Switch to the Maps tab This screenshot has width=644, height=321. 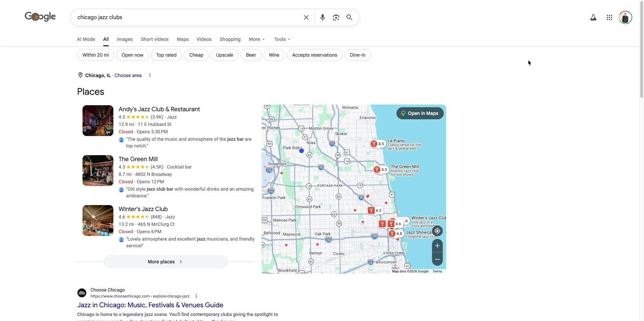182,39
